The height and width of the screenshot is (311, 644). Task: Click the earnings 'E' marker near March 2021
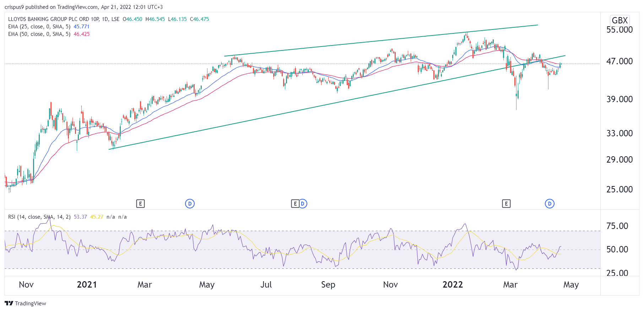tap(140, 204)
